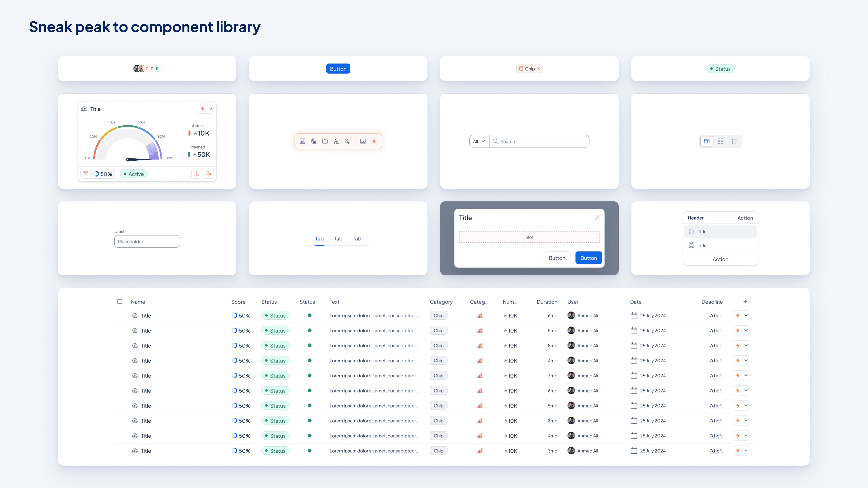Open the All filter dropdown beside search
The height and width of the screenshot is (488, 868).
pos(479,141)
